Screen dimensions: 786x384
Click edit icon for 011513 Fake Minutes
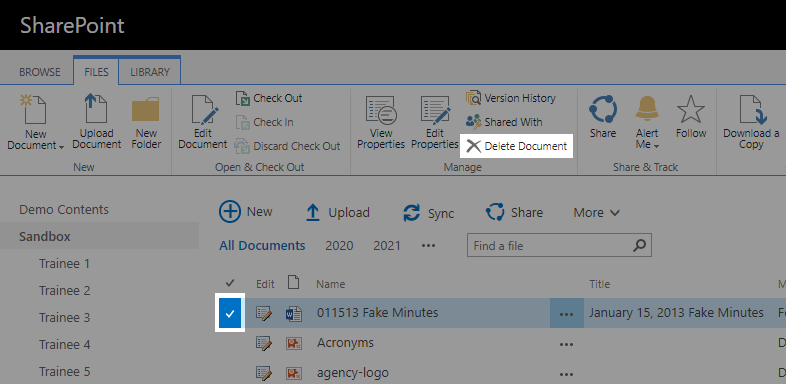point(264,314)
